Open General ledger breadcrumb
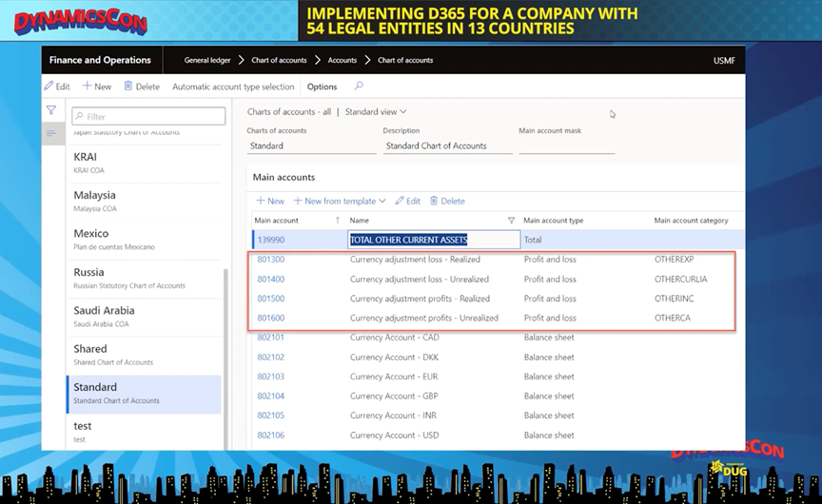The height and width of the screenshot is (504, 822). point(209,60)
